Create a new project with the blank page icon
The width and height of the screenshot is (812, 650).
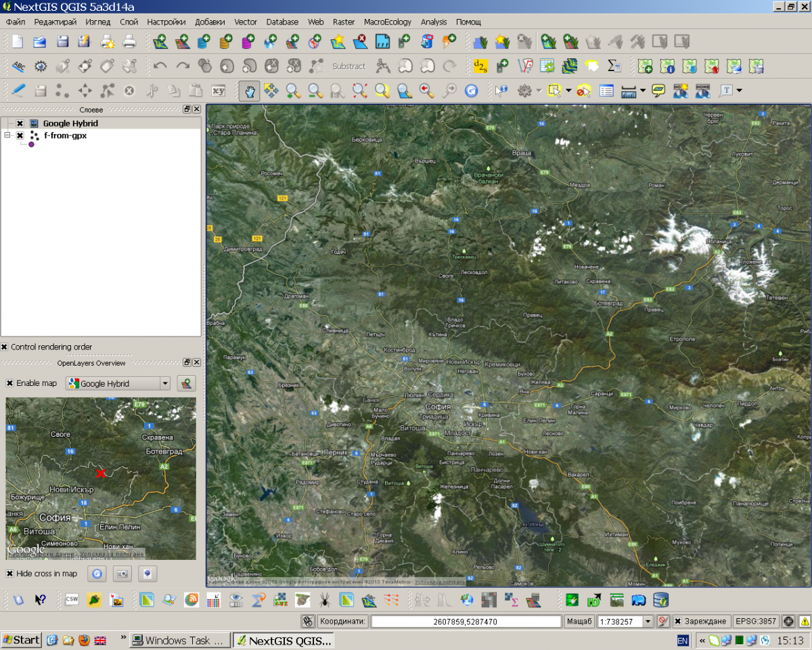18,42
